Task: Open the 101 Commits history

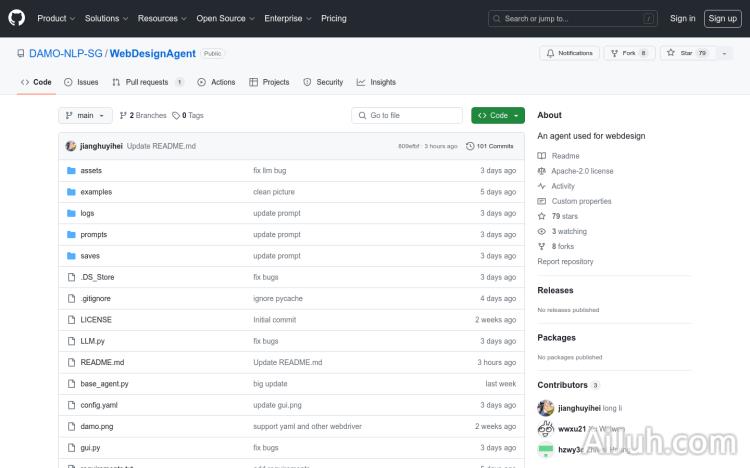Action: point(490,146)
